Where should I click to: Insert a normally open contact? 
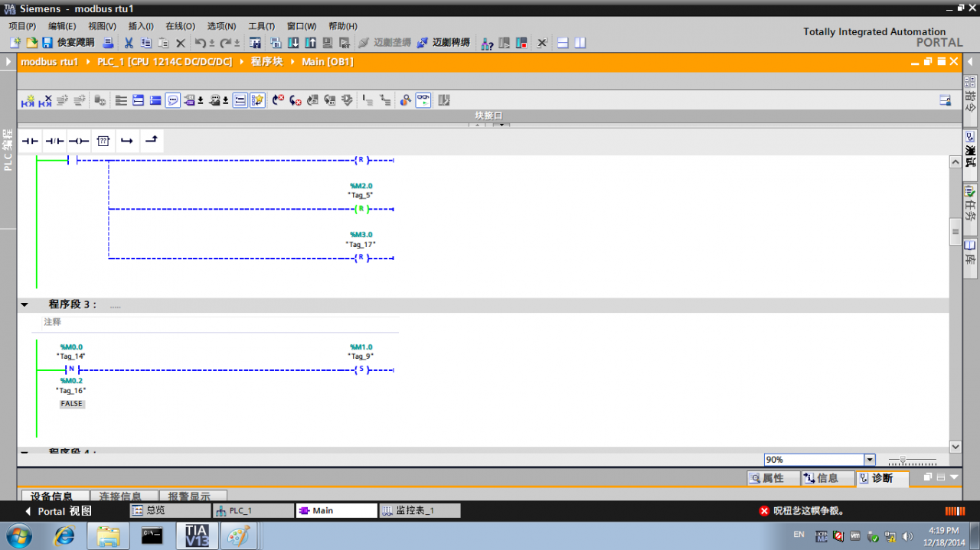[x=30, y=141]
